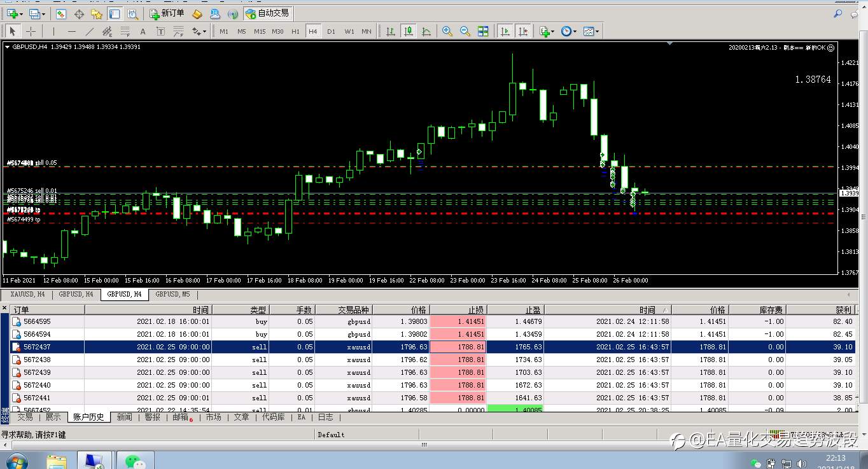Image resolution: width=868 pixels, height=469 pixels.
Task: Open the Market Watch window
Action: [61, 13]
